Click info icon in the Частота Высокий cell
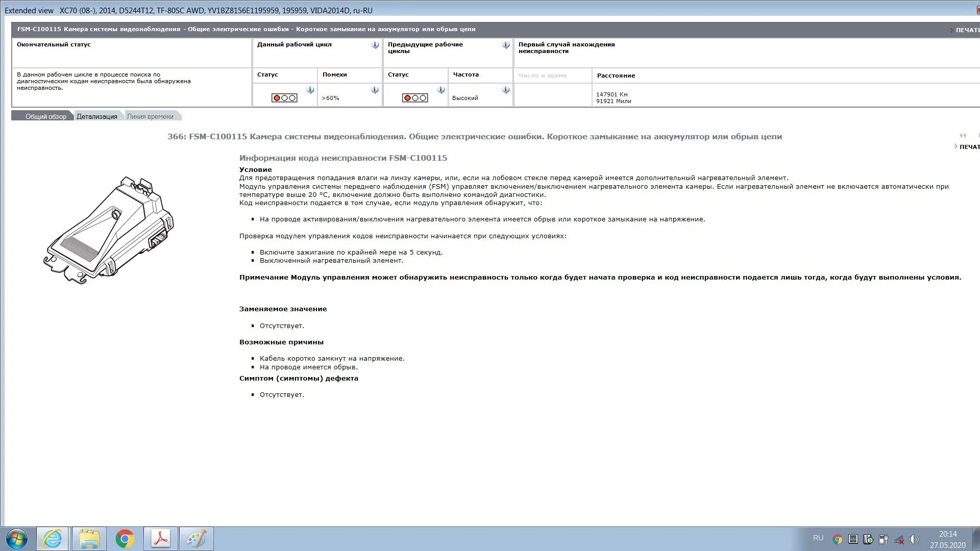 click(506, 90)
